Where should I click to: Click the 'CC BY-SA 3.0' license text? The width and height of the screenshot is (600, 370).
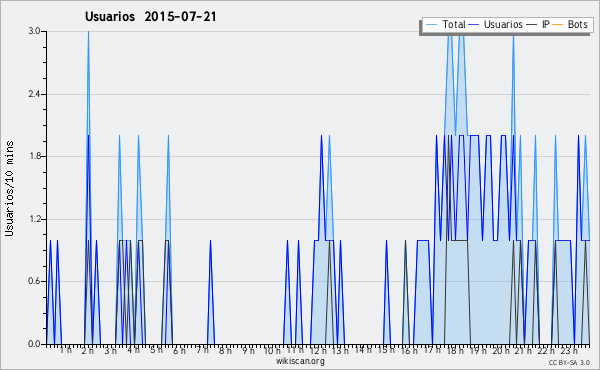(569, 362)
